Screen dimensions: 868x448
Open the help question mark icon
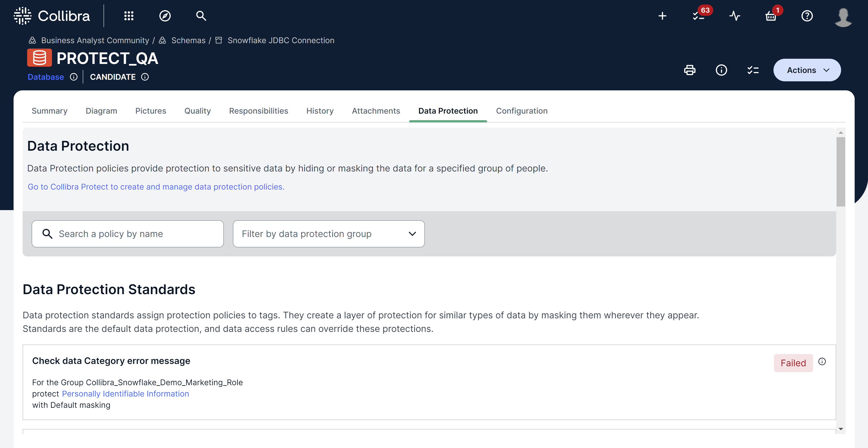(807, 16)
